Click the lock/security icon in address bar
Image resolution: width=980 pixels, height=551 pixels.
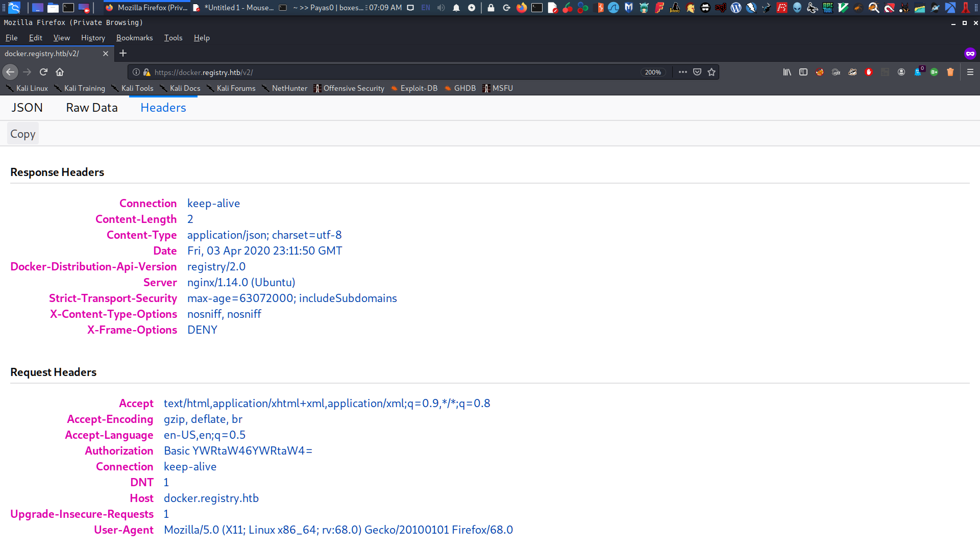(x=144, y=72)
